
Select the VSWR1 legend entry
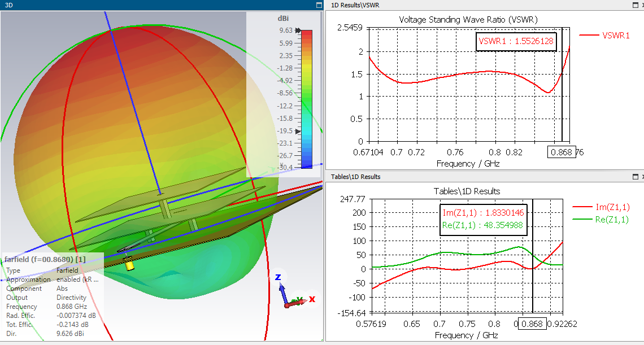pos(604,36)
